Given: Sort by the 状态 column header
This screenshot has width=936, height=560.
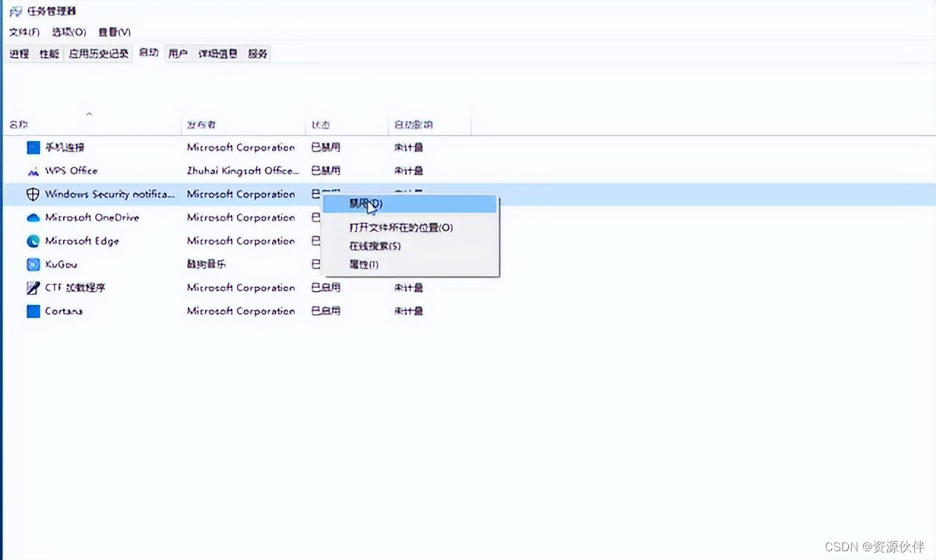Looking at the screenshot, I should tap(321, 125).
